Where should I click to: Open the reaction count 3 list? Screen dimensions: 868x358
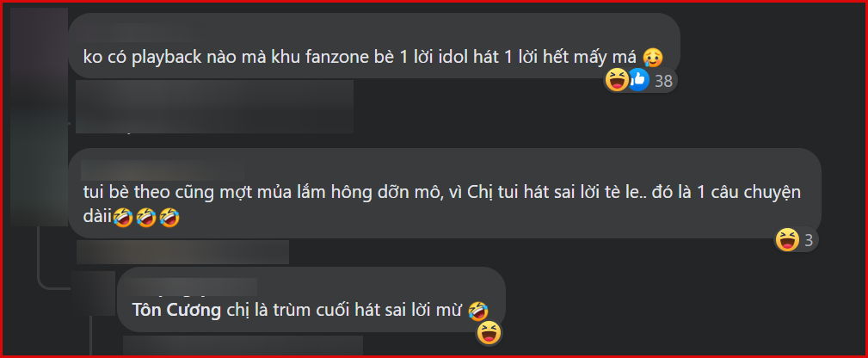809,240
